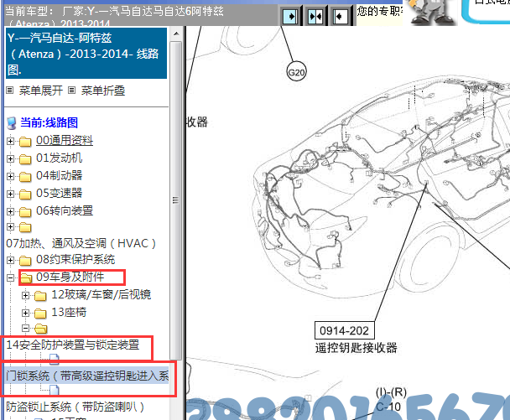This screenshot has width=510, height=420.
Task: Click the icon beside 菜单展开
Action: click(x=10, y=90)
